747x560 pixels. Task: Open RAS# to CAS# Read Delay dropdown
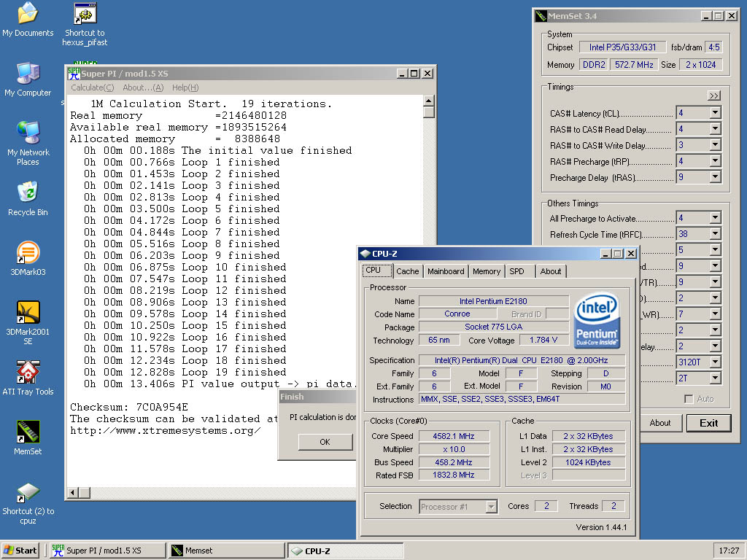click(715, 129)
